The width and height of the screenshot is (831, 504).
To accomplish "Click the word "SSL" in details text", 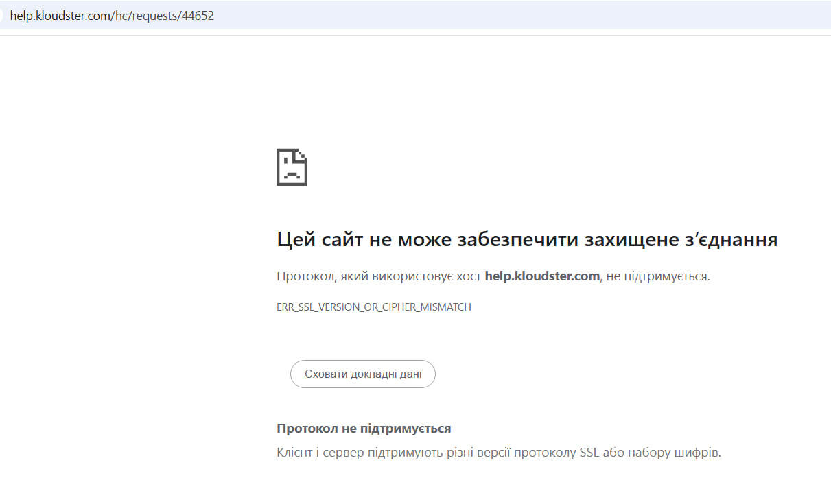I will coord(592,453).
